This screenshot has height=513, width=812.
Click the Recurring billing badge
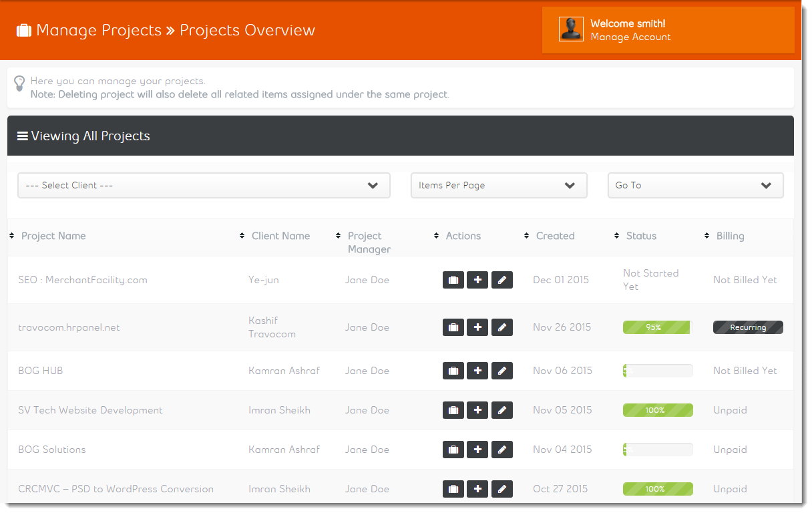[x=748, y=327]
